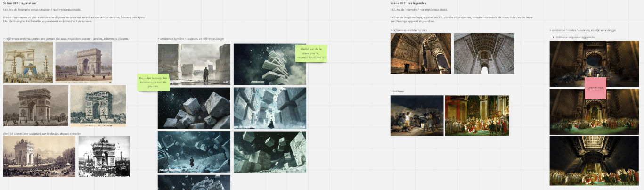Select David's Le Sacre coronation painting
The width and height of the screenshot is (644, 190).
pos(477,116)
